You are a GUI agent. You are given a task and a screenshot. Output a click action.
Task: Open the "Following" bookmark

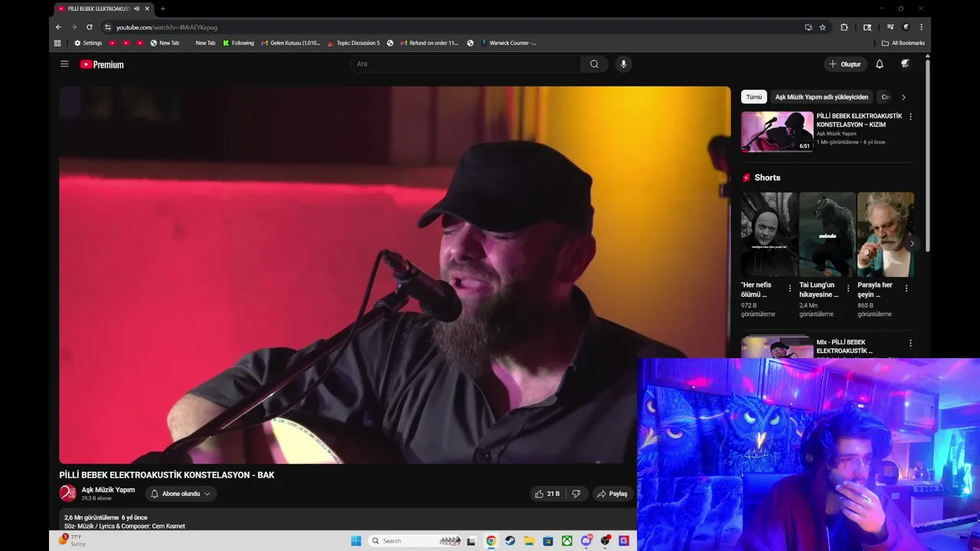(x=238, y=43)
